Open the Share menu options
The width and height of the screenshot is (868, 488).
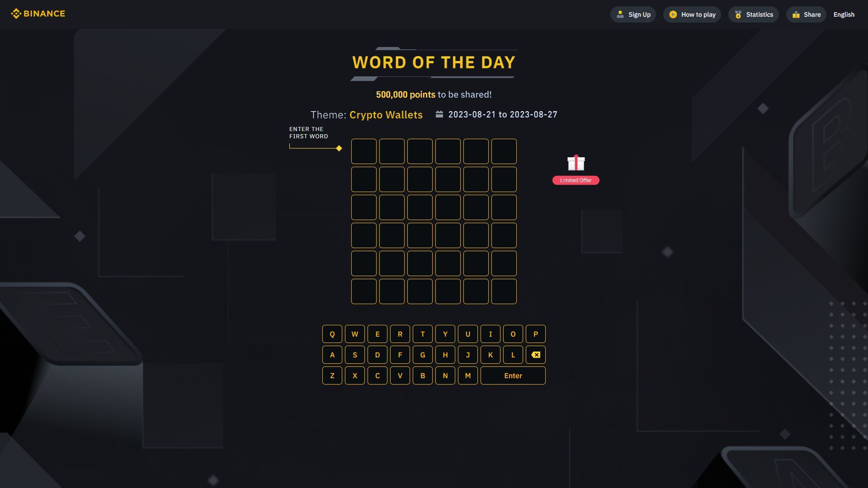point(806,14)
